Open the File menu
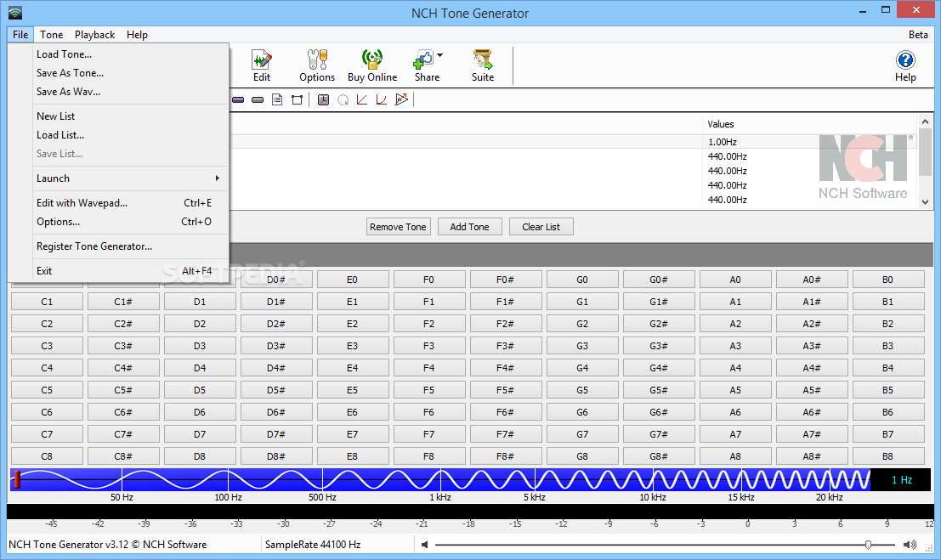The width and height of the screenshot is (941, 560). point(20,35)
